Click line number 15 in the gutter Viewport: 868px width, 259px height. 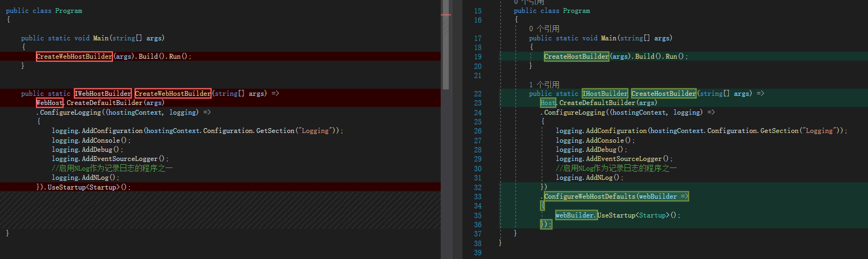(478, 11)
